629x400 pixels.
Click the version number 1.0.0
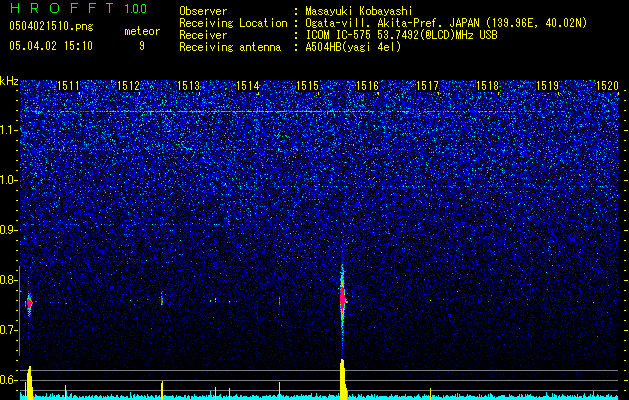click(x=135, y=8)
